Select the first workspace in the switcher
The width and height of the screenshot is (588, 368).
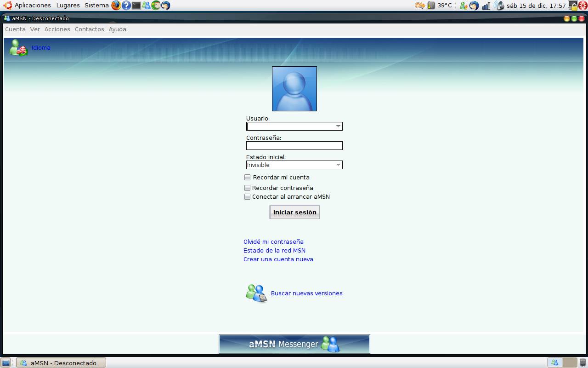pyautogui.click(x=554, y=362)
